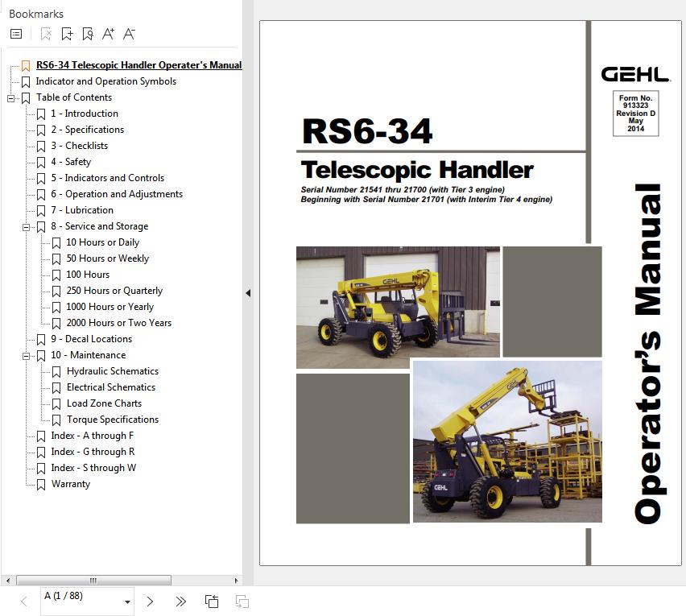
Task: Collapse the 10 - Maintenance node
Action: 27,356
